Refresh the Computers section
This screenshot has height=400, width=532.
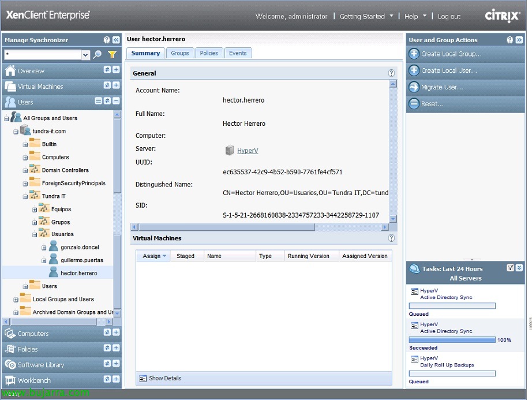click(x=107, y=332)
